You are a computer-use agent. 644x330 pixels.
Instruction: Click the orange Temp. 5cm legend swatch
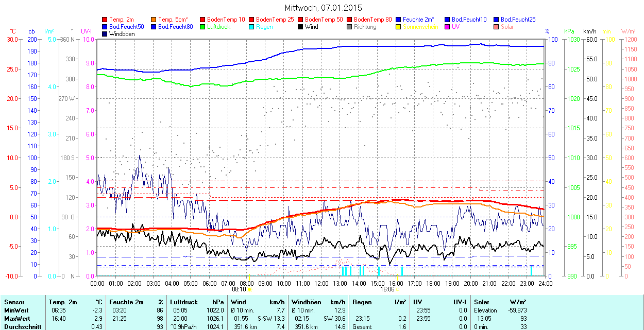[154, 20]
